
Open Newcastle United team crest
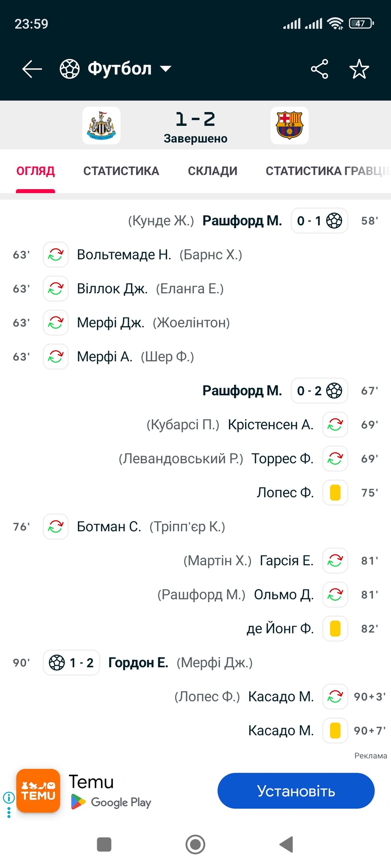point(101,125)
